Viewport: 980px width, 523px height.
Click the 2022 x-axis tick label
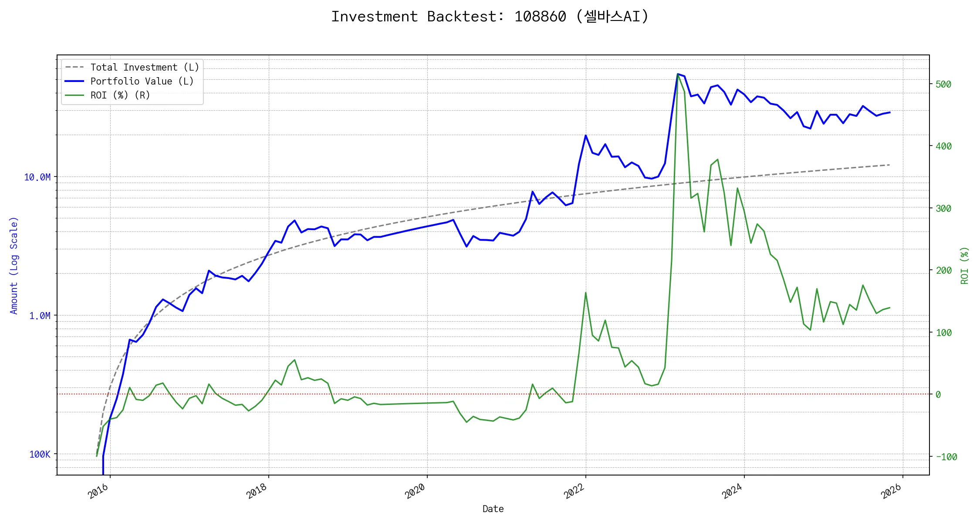coord(574,491)
